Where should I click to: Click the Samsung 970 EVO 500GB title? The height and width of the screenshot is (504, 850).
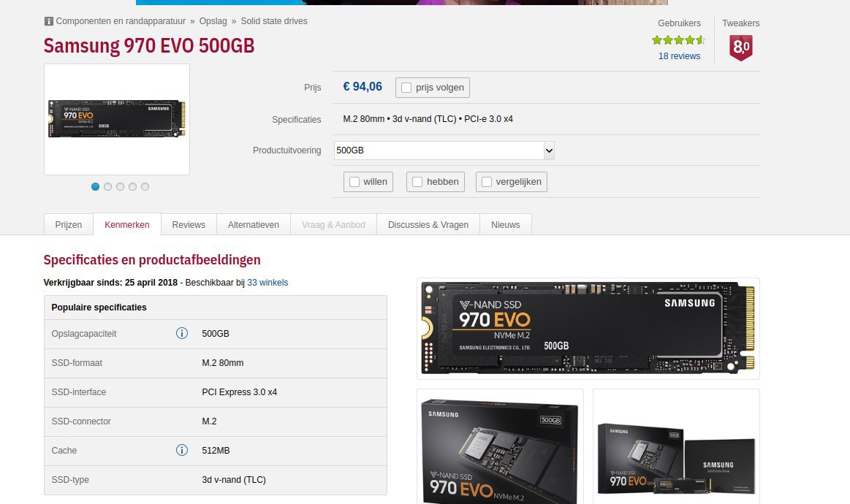pyautogui.click(x=149, y=45)
